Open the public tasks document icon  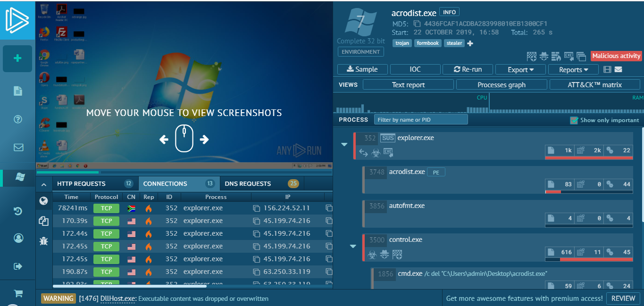tap(18, 91)
